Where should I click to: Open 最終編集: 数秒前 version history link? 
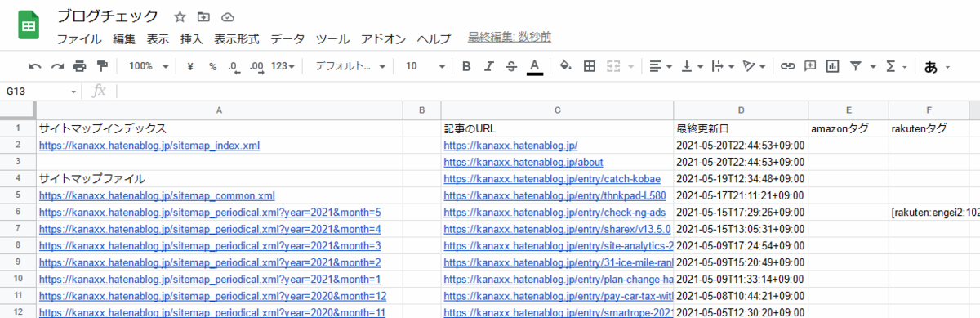click(x=510, y=38)
